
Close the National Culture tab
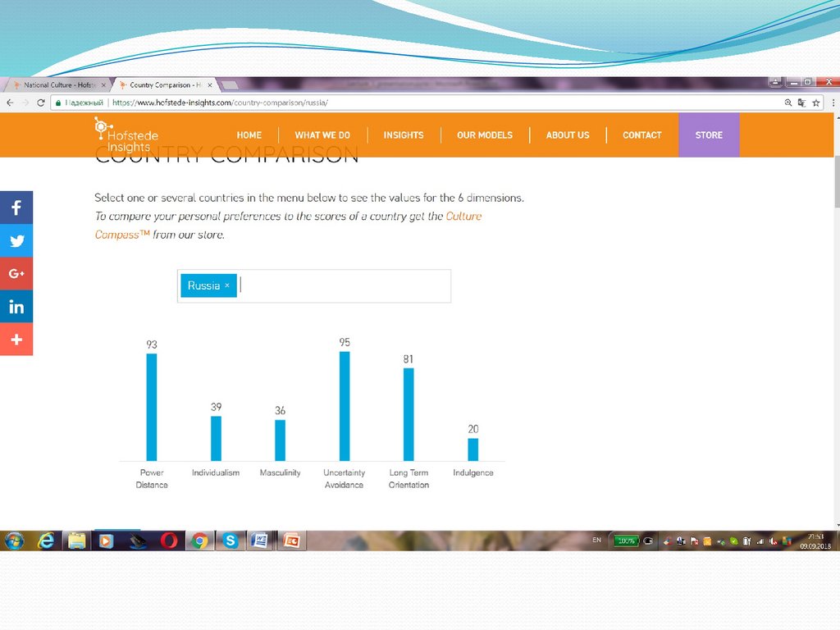point(104,84)
